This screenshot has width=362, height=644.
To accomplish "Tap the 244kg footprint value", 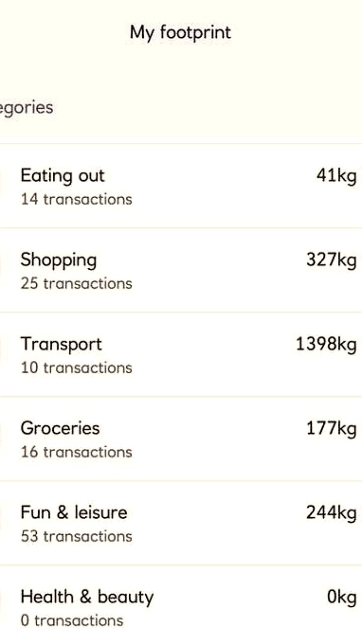I will click(x=331, y=513).
